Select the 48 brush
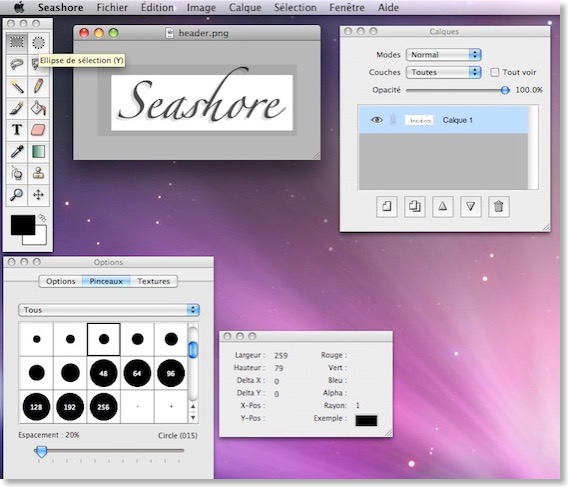This screenshot has width=568, height=487. pyautogui.click(x=104, y=373)
